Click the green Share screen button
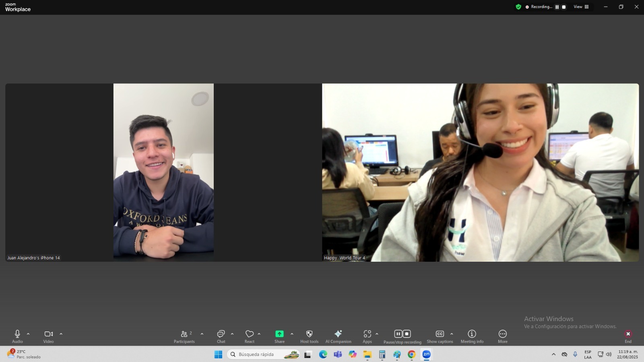644x362 pixels. pos(279,334)
